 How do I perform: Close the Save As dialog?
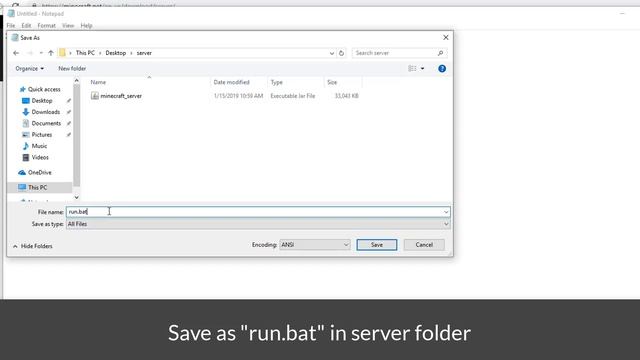pos(446,38)
